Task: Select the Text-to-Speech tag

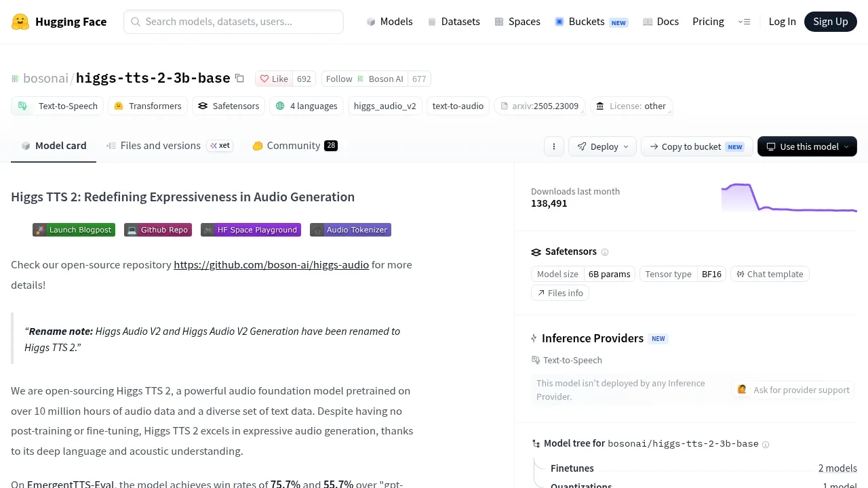Action: (x=57, y=106)
